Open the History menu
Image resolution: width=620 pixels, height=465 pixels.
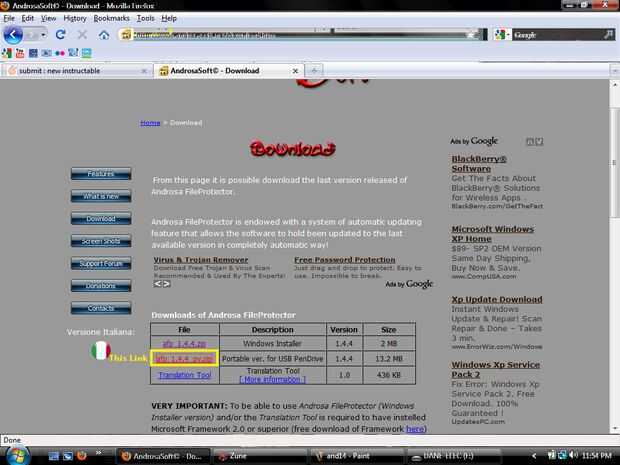tap(75, 18)
